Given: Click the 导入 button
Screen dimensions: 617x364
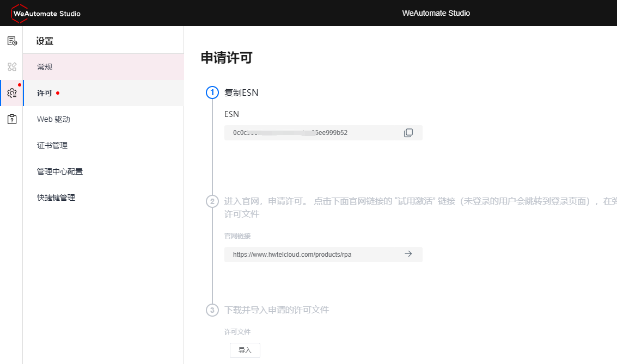Looking at the screenshot, I should point(245,350).
